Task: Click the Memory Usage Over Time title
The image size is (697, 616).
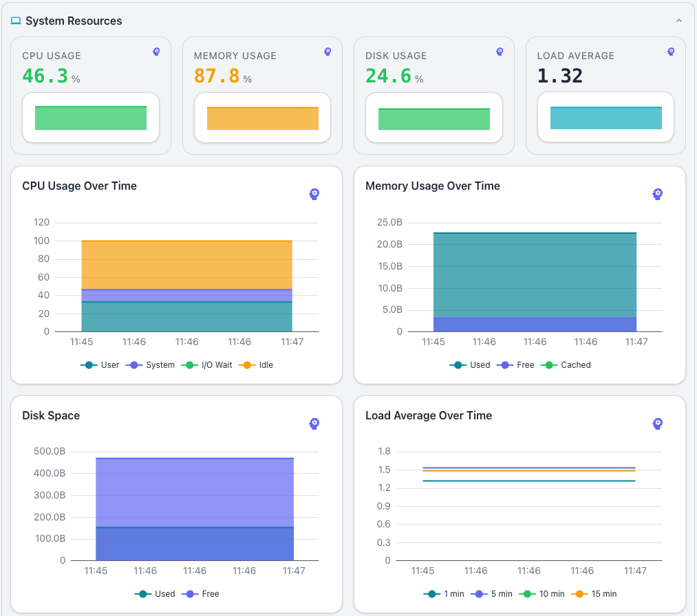Action: coord(433,186)
